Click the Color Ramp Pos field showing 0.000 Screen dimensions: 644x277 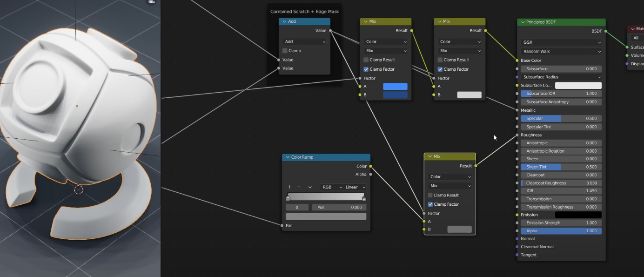click(x=339, y=207)
